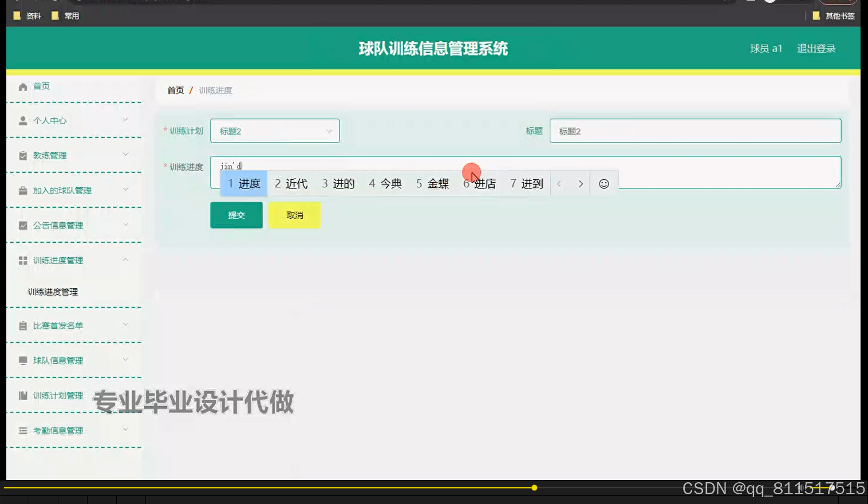Open the 训练计划 dropdown showing 标题2
Screen dimensions: 868x504
(275, 131)
